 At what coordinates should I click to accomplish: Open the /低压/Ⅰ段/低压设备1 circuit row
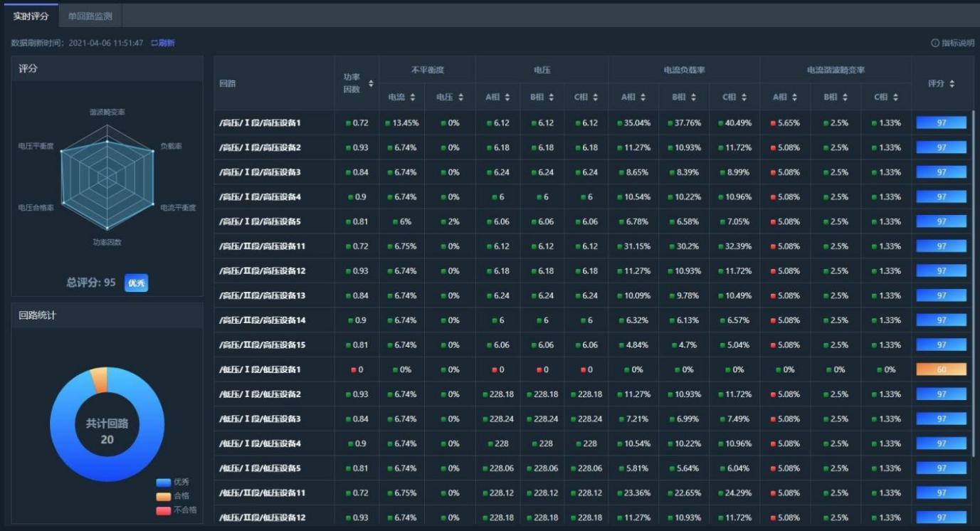pos(260,370)
